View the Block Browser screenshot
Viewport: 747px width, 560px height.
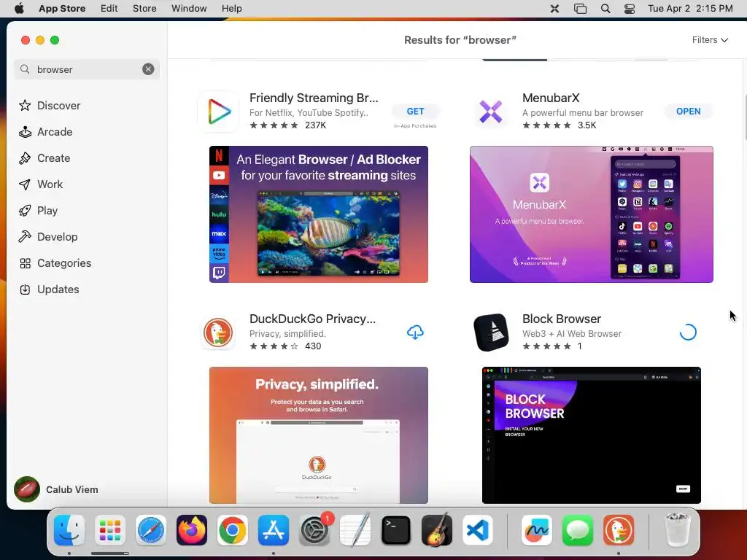tap(591, 435)
